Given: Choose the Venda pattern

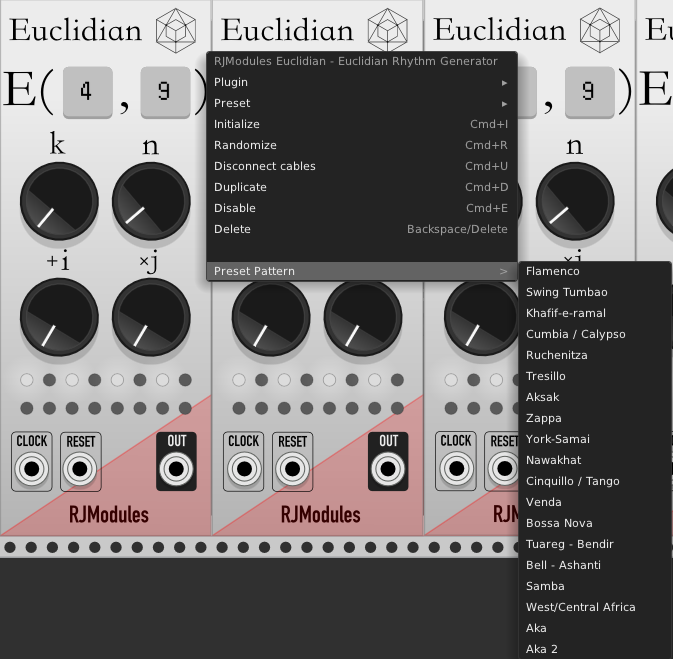Looking at the screenshot, I should (595, 503).
